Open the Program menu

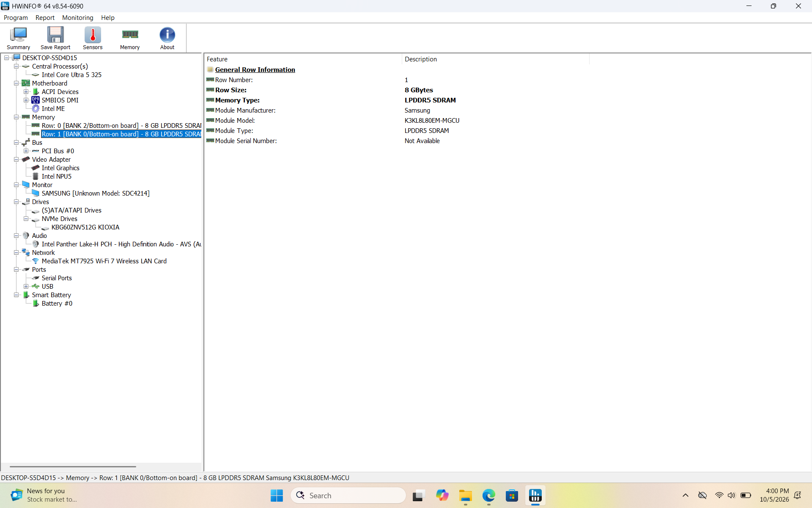pos(16,18)
